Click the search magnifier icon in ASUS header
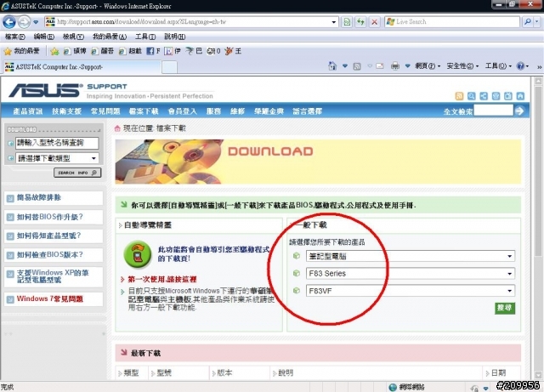Viewport: 544px width, 392px height. pos(471,96)
